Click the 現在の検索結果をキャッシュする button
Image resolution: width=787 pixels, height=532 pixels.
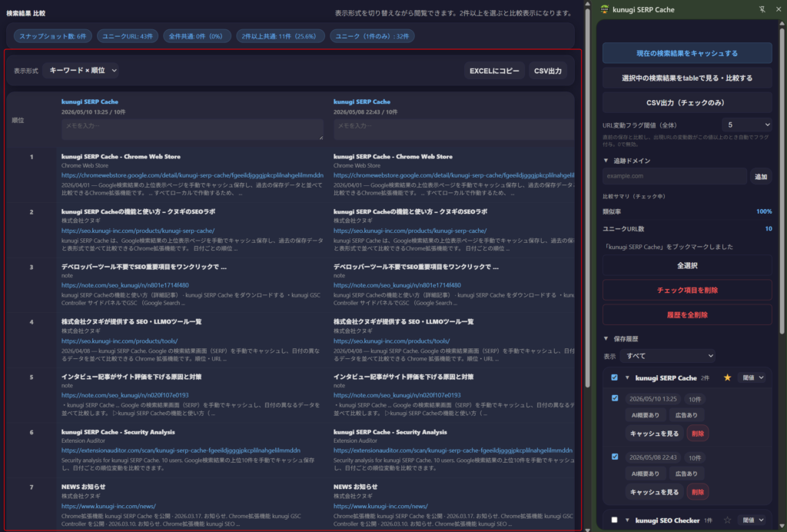687,53
